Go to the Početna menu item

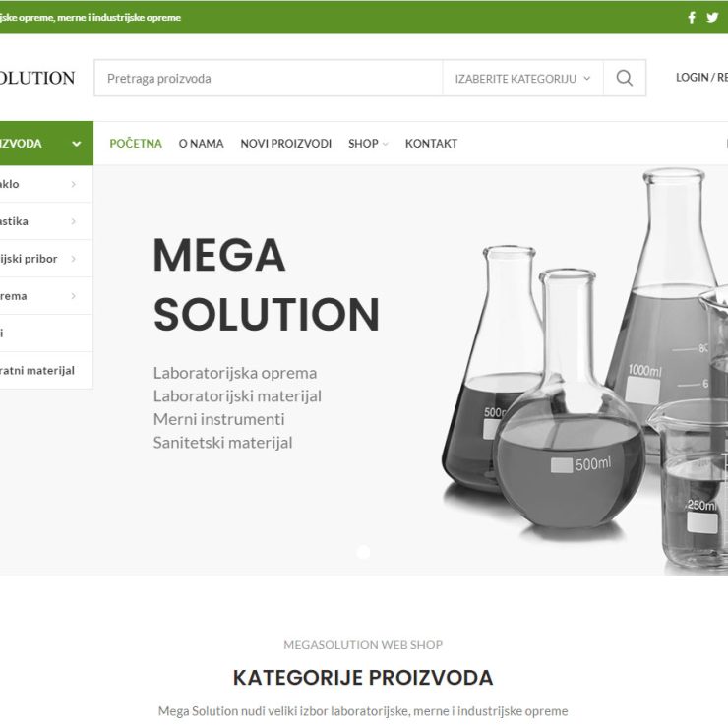point(136,144)
